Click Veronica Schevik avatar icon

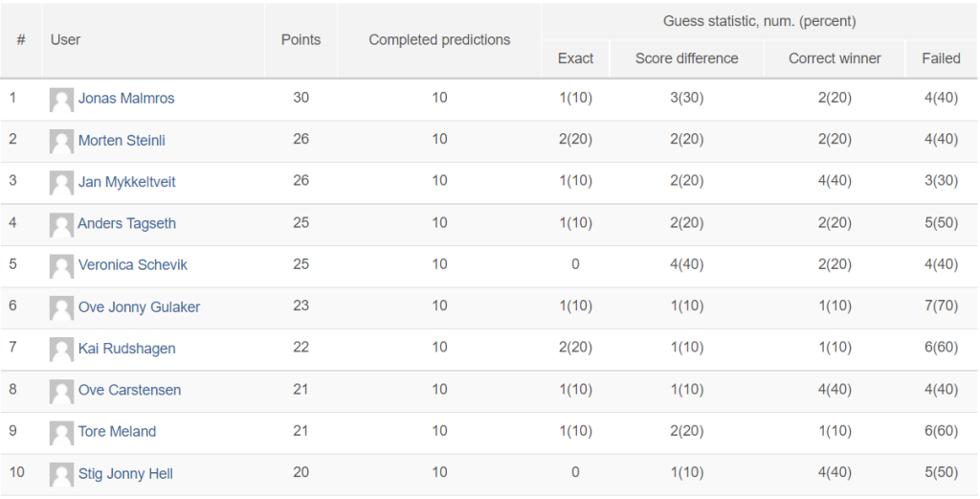61,266
